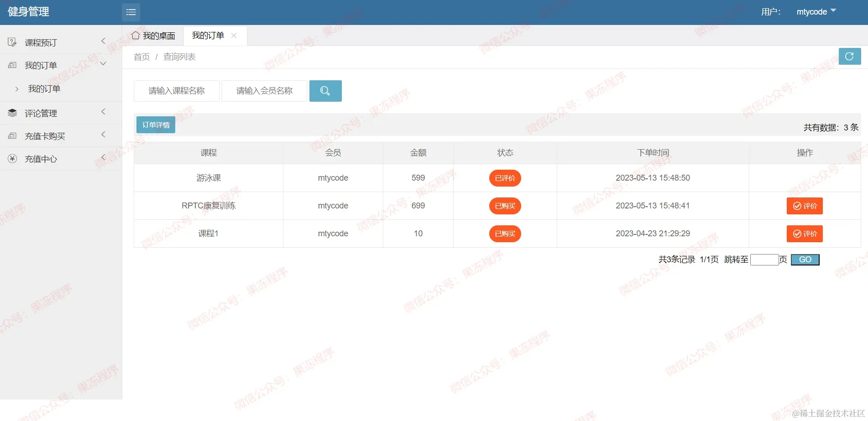Image resolution: width=868 pixels, height=421 pixels.
Task: Click the time 2023-05-13 15:48:50
Action: pyautogui.click(x=653, y=178)
